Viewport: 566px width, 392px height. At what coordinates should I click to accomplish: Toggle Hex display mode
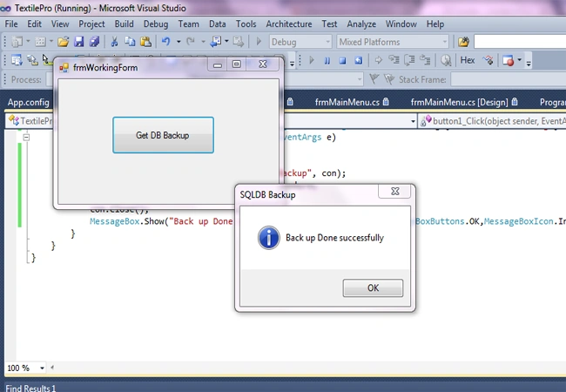point(468,60)
